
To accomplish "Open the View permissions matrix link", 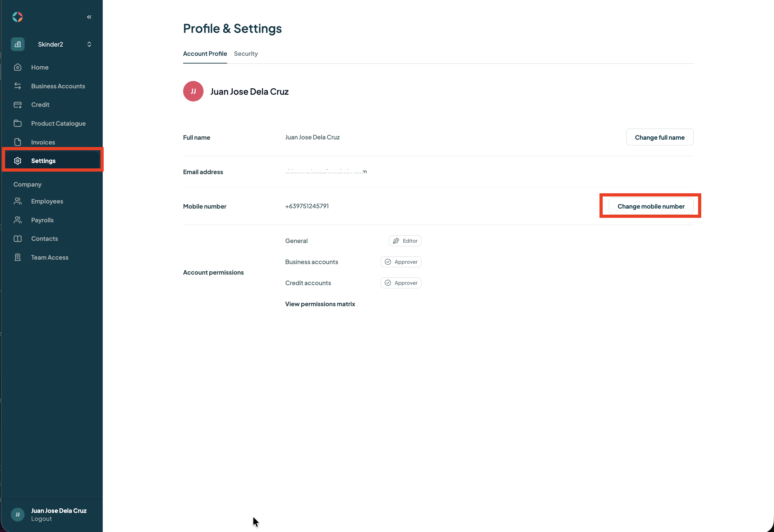I will [320, 304].
